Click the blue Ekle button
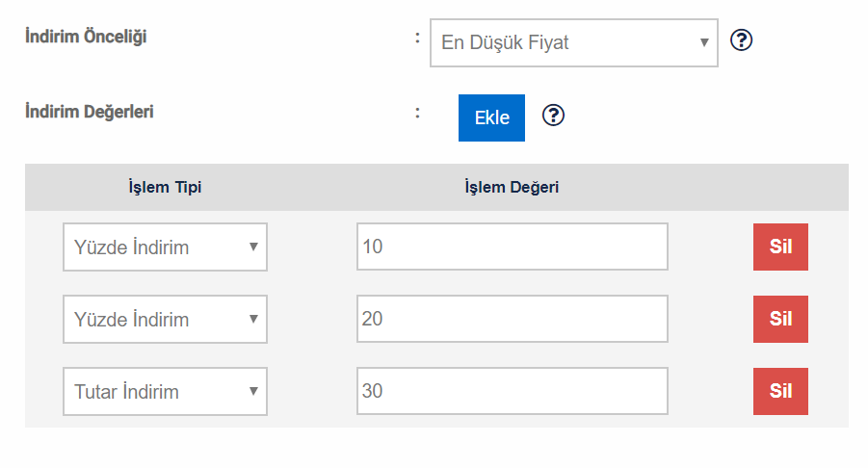Image resolution: width=868 pixels, height=468 pixels. pos(491,117)
